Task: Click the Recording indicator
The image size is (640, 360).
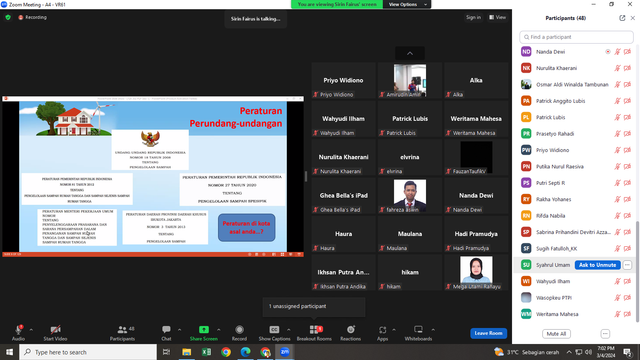Action: click(32, 18)
